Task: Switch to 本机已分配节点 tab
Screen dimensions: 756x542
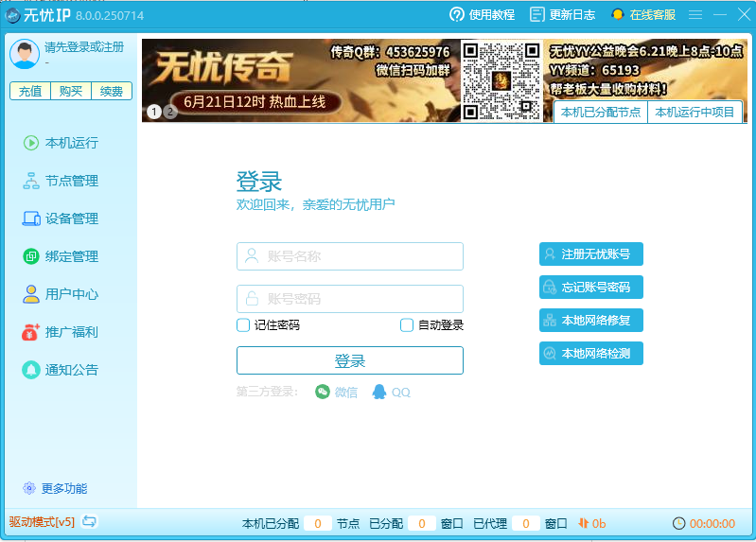Action: tap(601, 113)
